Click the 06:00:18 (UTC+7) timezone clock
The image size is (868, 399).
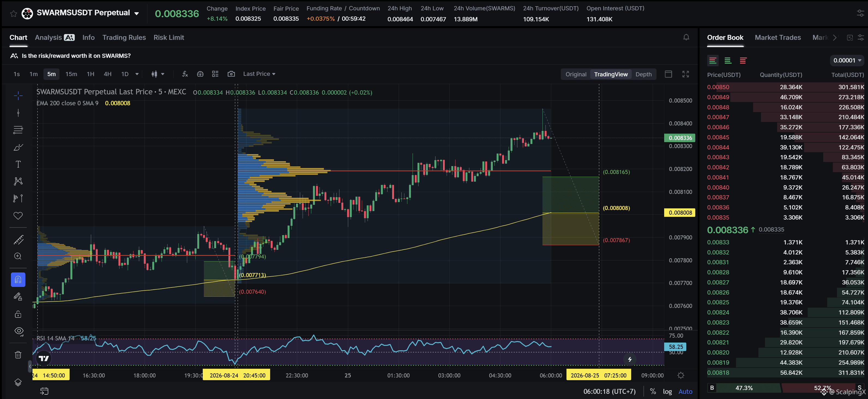609,392
